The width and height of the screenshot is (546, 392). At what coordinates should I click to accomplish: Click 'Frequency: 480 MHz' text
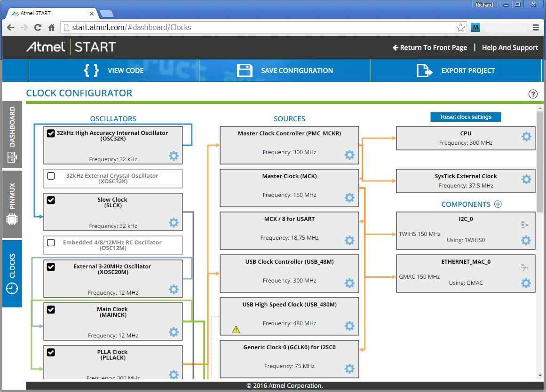click(289, 323)
